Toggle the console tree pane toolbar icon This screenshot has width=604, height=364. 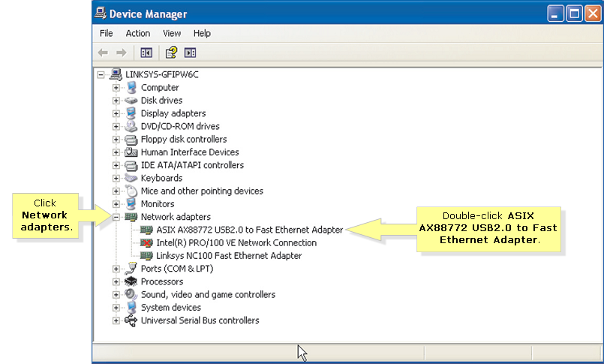tap(146, 53)
